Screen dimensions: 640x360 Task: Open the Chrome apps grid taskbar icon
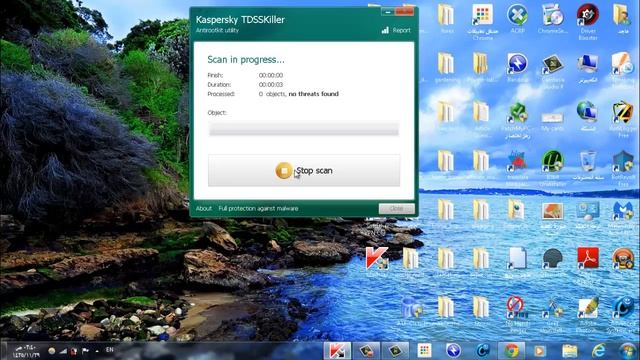(x=424, y=351)
